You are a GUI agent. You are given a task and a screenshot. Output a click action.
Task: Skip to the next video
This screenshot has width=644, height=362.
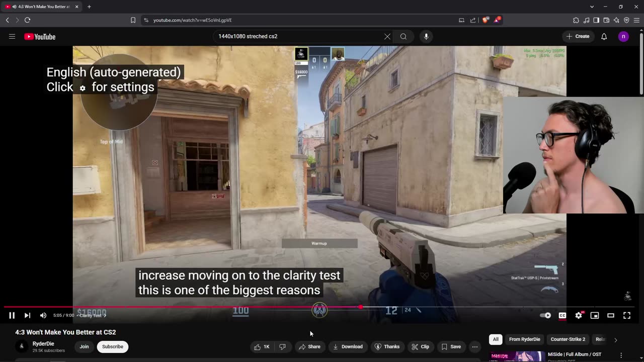point(27,315)
